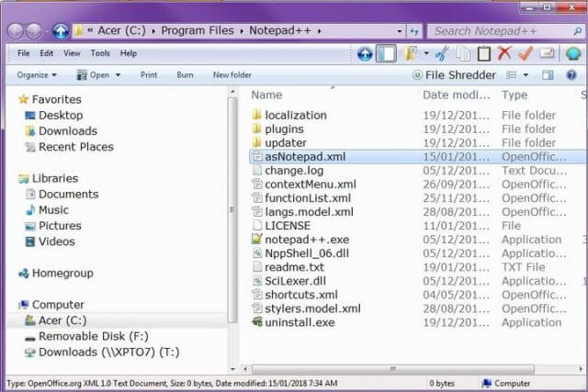
Task: Click the Program Files breadcrumb segment
Action: 198,30
